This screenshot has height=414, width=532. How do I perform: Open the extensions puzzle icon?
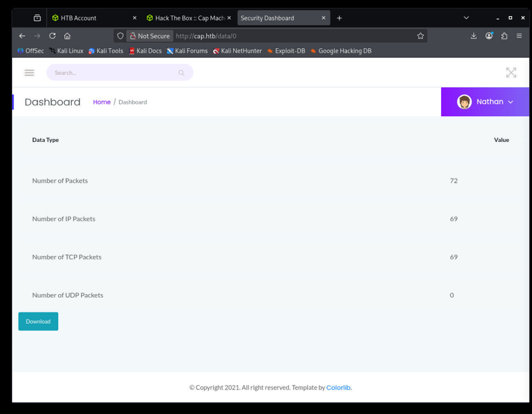pos(504,36)
